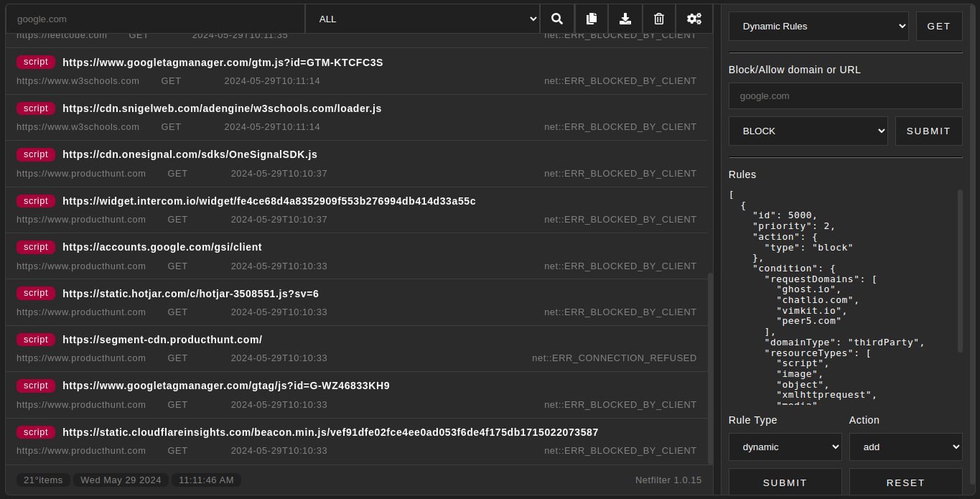Click RESET at the bottom right
Viewport: 980px width, 499px height.
coord(905,482)
